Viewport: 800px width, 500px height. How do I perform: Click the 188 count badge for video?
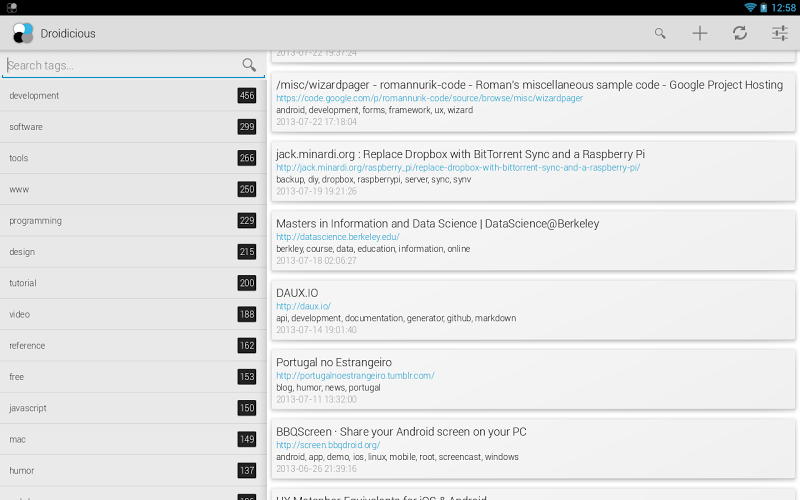(x=247, y=314)
